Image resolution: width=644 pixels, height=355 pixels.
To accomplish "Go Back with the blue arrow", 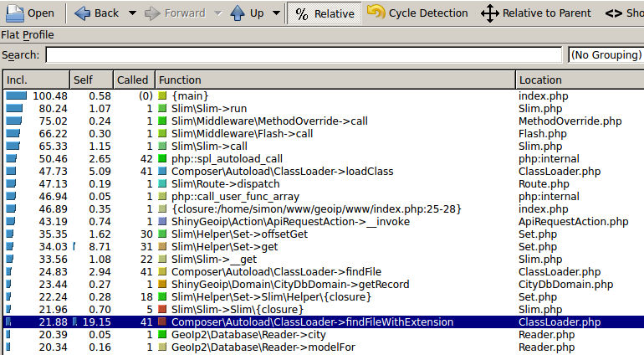I will [x=97, y=13].
